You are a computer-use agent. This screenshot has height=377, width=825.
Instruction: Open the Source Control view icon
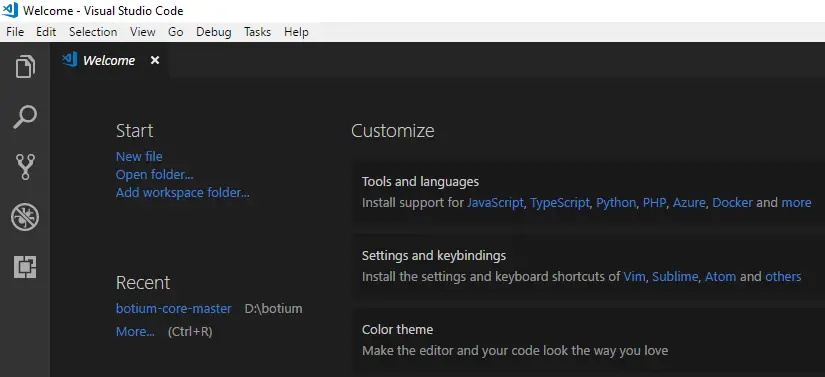click(x=25, y=167)
